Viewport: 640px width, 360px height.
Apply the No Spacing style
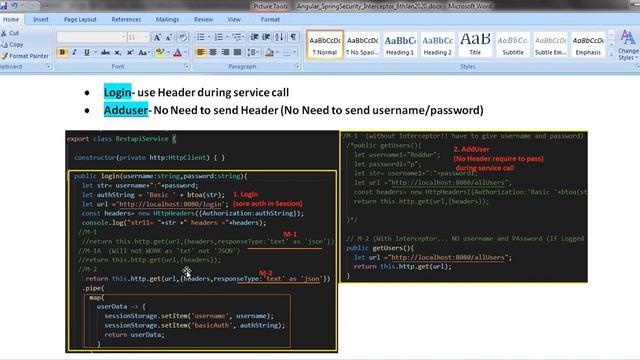pos(362,44)
